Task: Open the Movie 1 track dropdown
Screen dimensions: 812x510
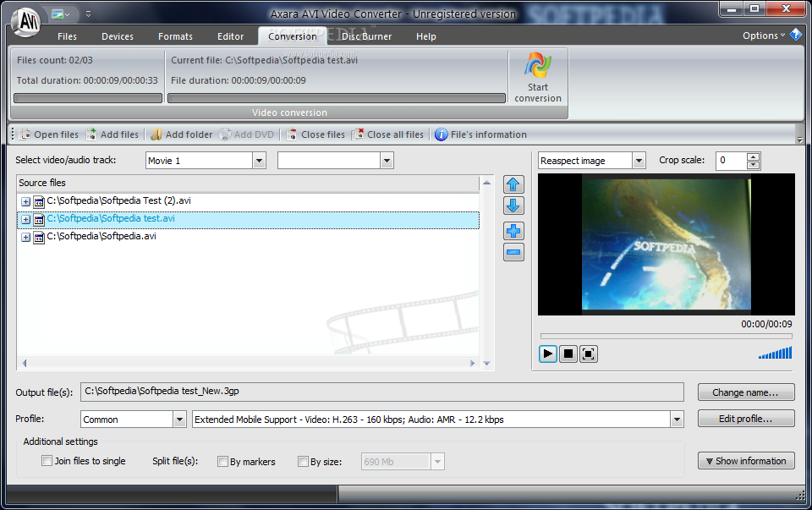Action: coord(260,161)
